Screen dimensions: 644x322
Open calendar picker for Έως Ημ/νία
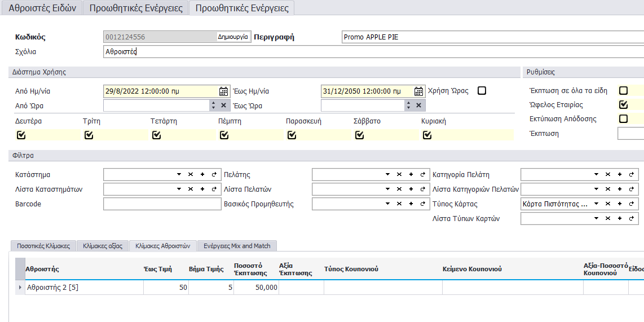pos(419,91)
